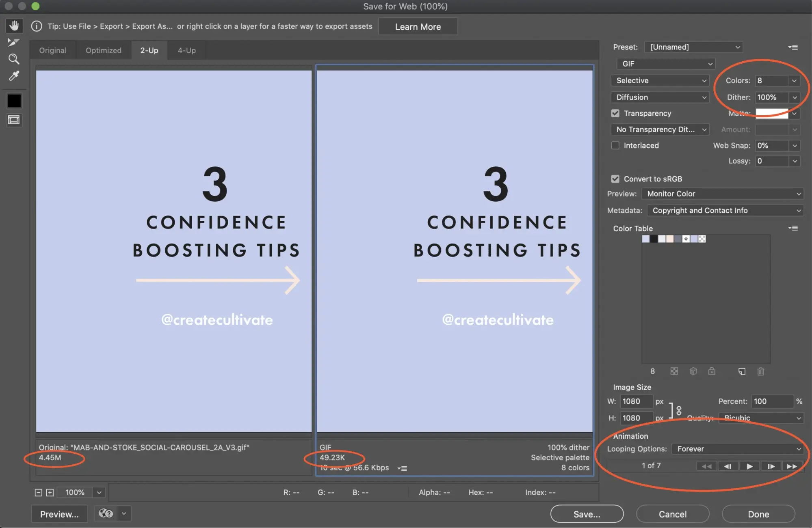Switch to the Optimized tab
This screenshot has width=812, height=528.
pos(103,50)
